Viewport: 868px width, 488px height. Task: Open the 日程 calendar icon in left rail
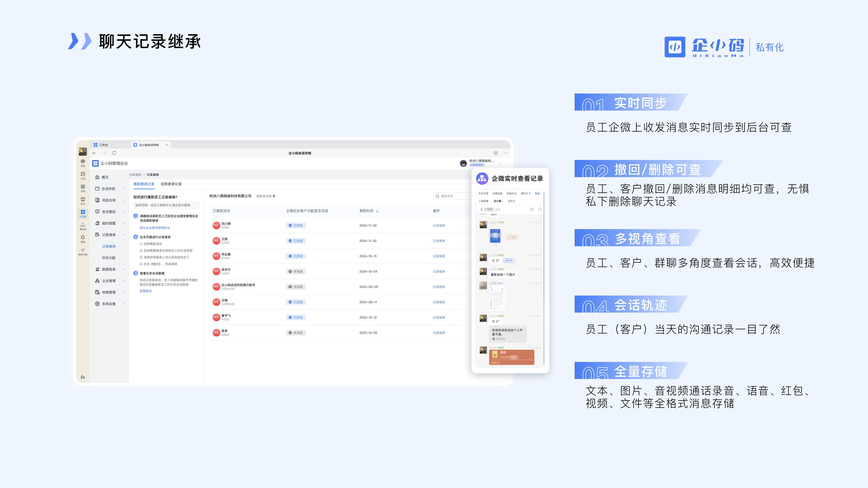tap(83, 188)
